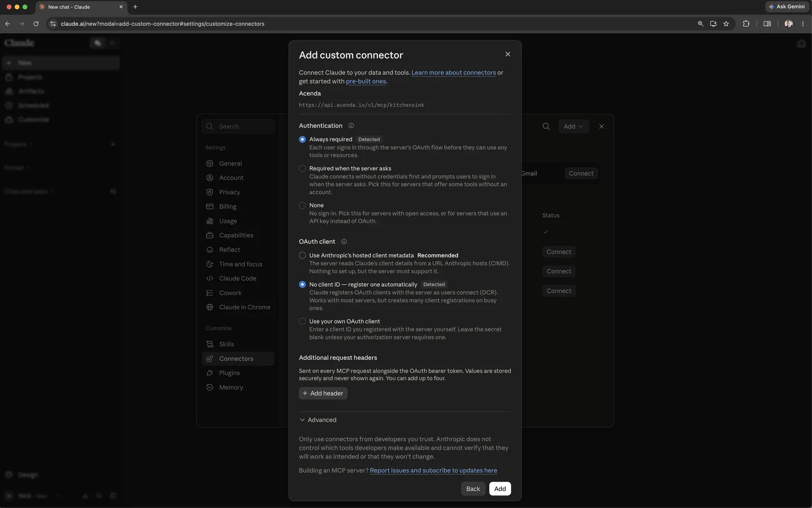Click the Back button in the dialog

point(473,489)
